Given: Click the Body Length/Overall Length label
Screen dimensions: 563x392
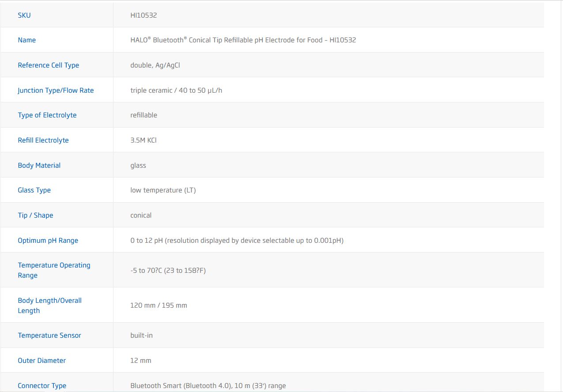Looking at the screenshot, I should 50,305.
